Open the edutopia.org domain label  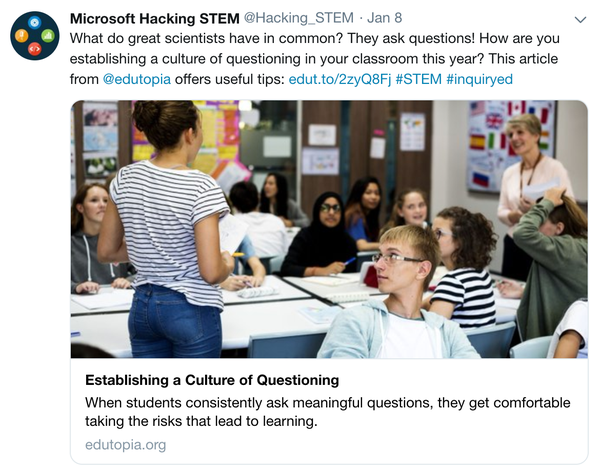pyautogui.click(x=126, y=445)
